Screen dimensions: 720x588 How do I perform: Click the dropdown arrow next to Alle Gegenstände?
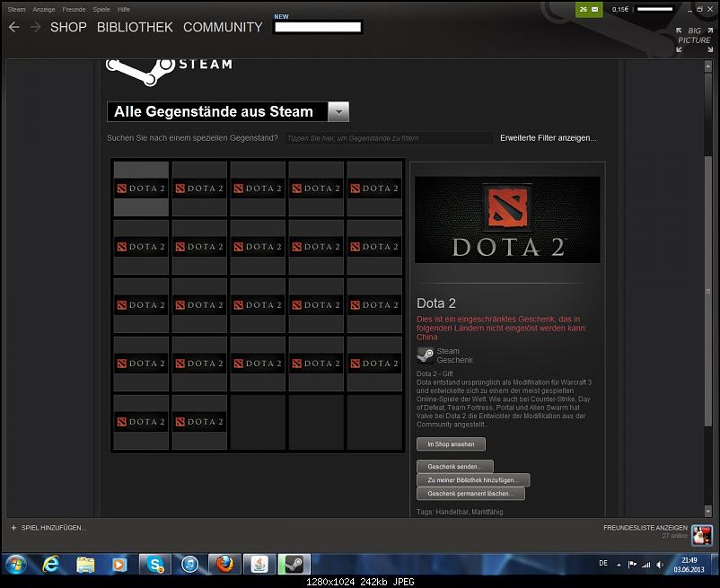[338, 111]
